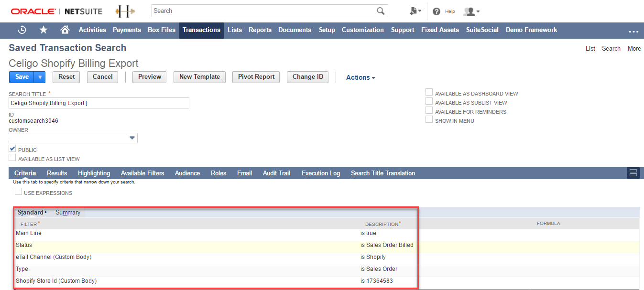Uncheck the Public checkbox
Image resolution: width=644 pixels, height=290 pixels.
pyautogui.click(x=12, y=149)
